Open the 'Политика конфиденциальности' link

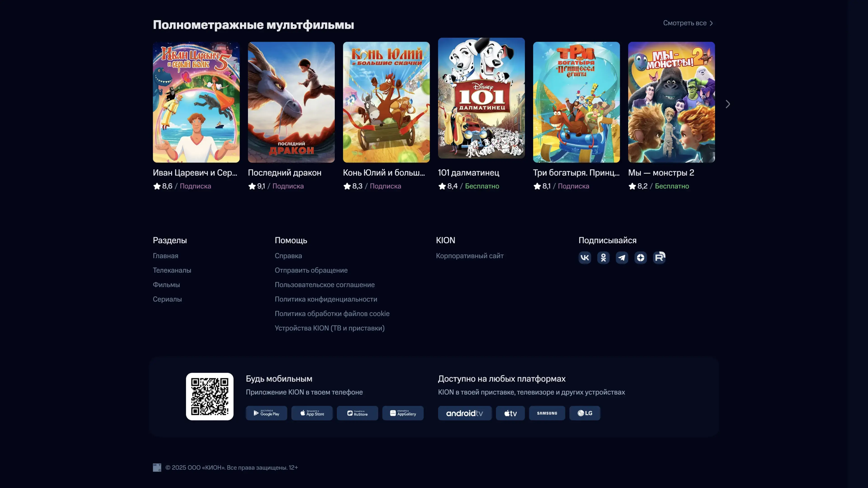326,299
